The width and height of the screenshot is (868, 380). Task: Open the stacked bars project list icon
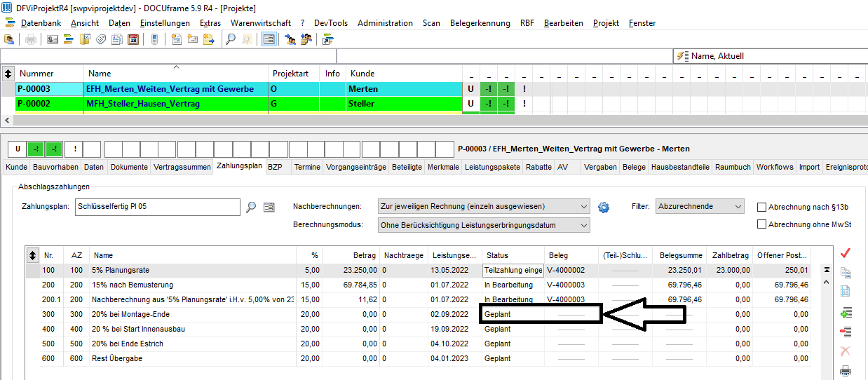click(x=69, y=39)
